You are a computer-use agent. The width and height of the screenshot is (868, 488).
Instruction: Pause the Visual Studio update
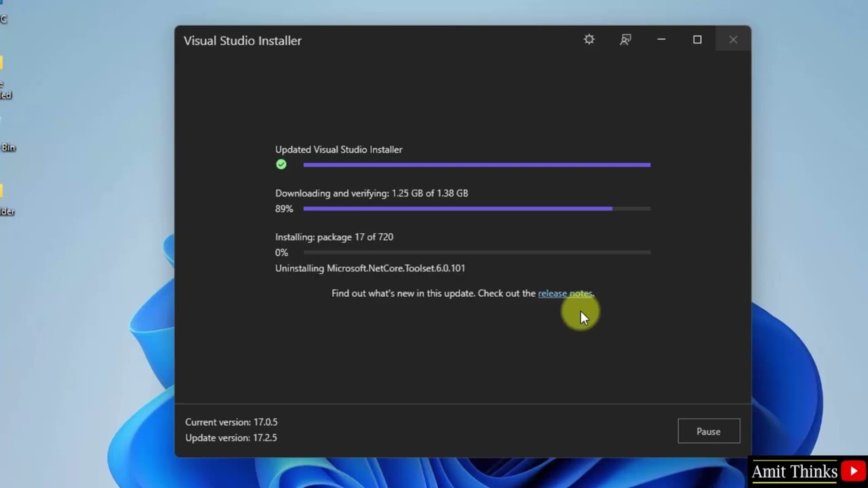709,431
